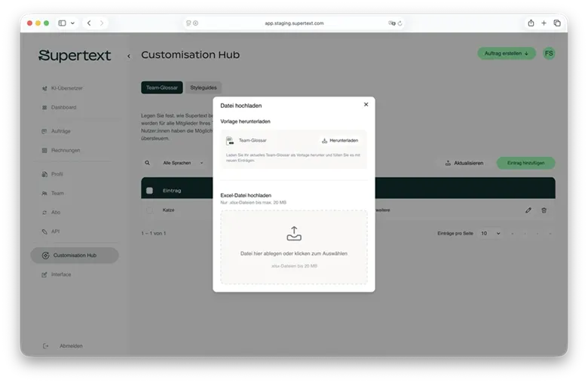588x383 pixels.
Task: Open the Einträge pro Seite dropdown
Action: (x=491, y=233)
